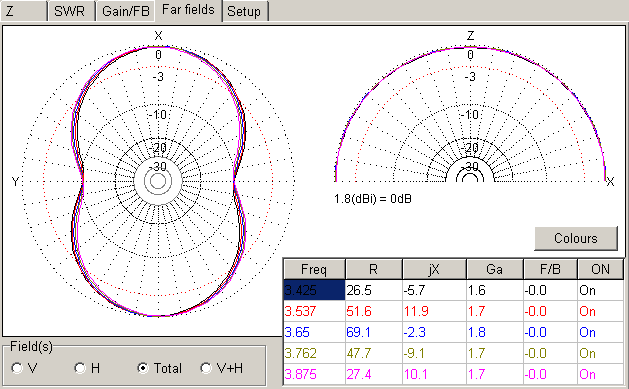The height and width of the screenshot is (389, 629).
Task: Click jX value -9.1
Action: (434, 353)
